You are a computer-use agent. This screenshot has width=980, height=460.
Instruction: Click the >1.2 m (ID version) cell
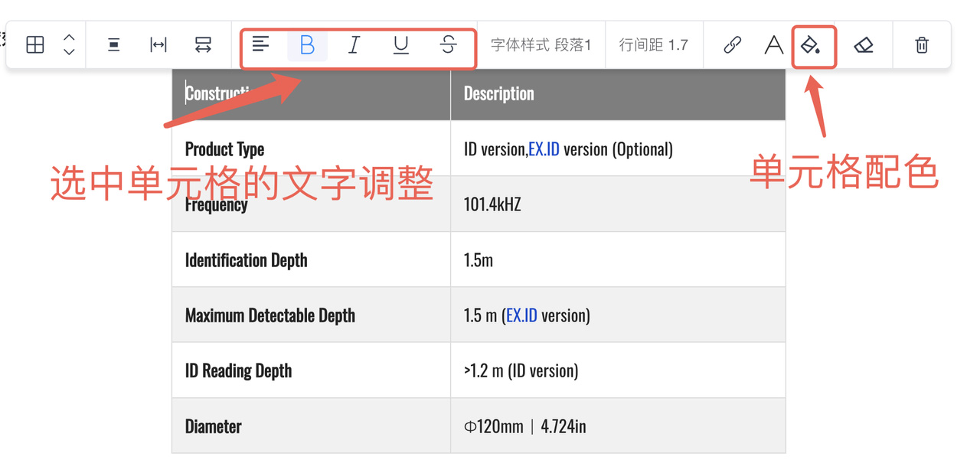coord(618,370)
